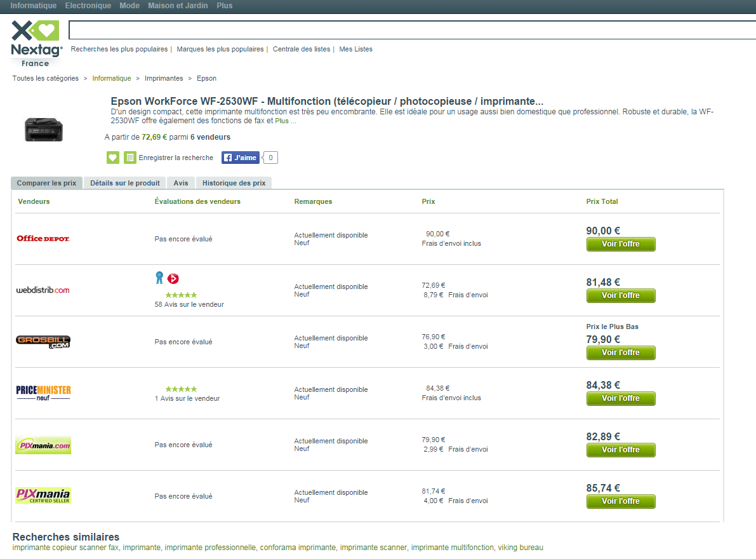Click Voir l'offre for Grosbill 79,90 €
The image size is (756, 559).
tap(621, 353)
